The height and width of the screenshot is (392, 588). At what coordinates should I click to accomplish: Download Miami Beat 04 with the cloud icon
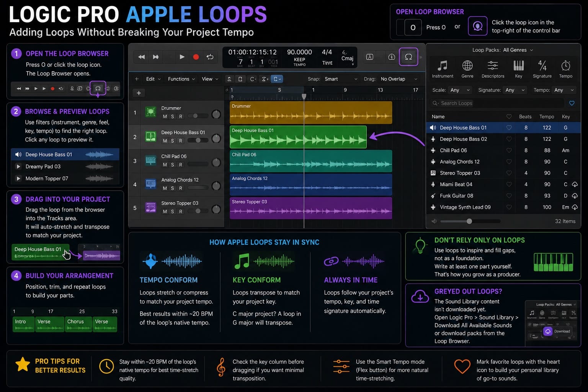(x=575, y=185)
